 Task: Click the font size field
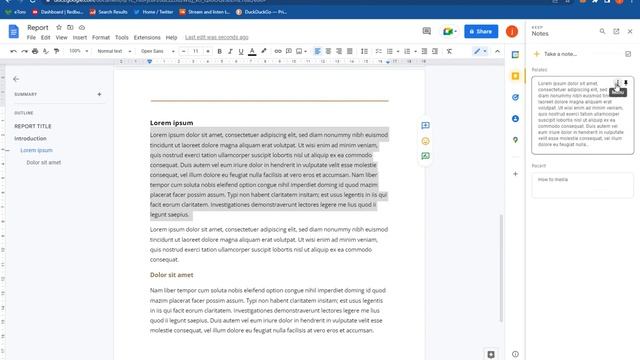196,51
